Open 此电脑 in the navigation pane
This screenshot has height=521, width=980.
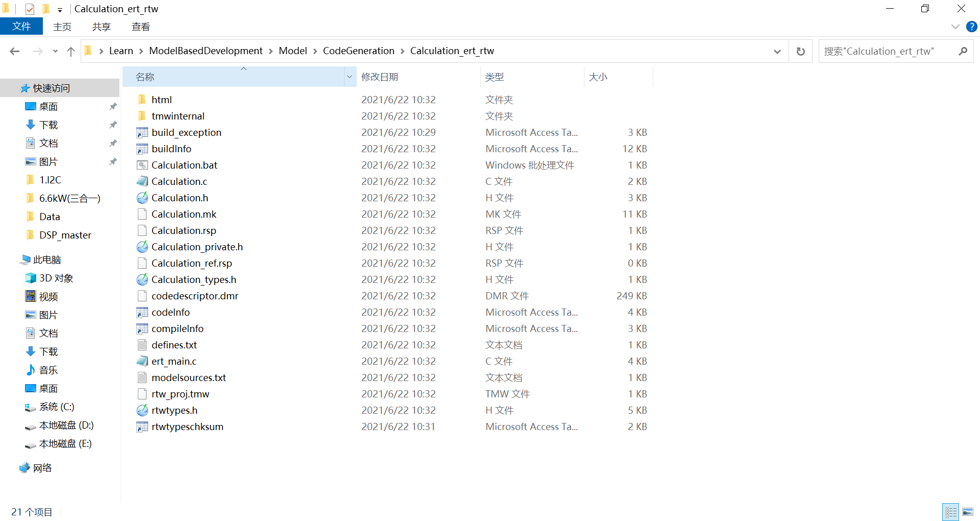tap(47, 259)
